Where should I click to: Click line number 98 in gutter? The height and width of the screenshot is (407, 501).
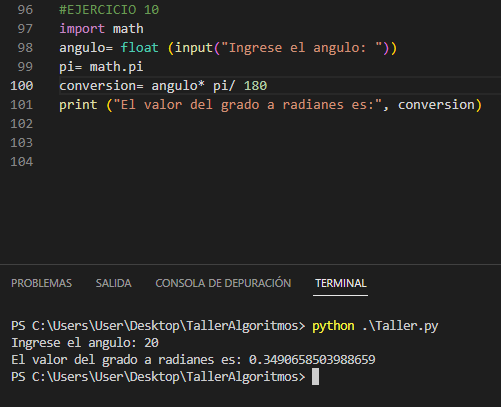point(25,48)
